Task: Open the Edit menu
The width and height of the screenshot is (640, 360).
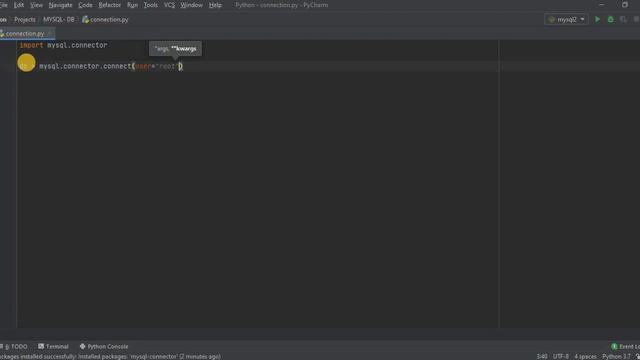Action: (19, 5)
